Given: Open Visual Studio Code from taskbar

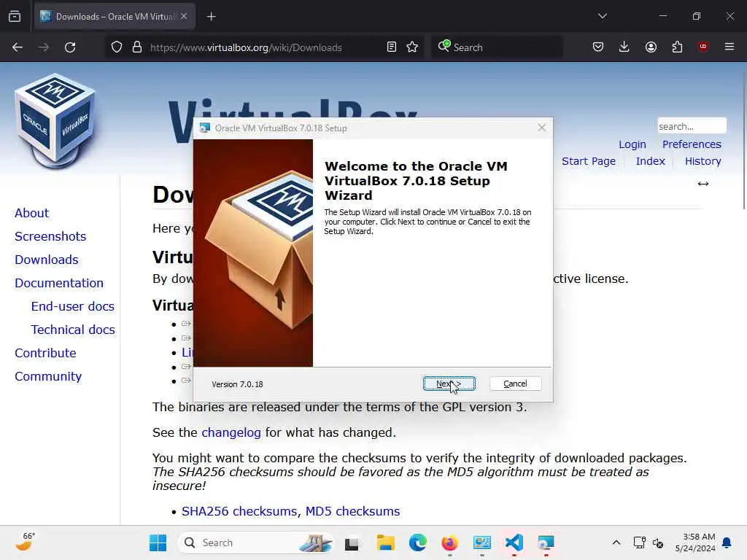Looking at the screenshot, I should pos(514,542).
